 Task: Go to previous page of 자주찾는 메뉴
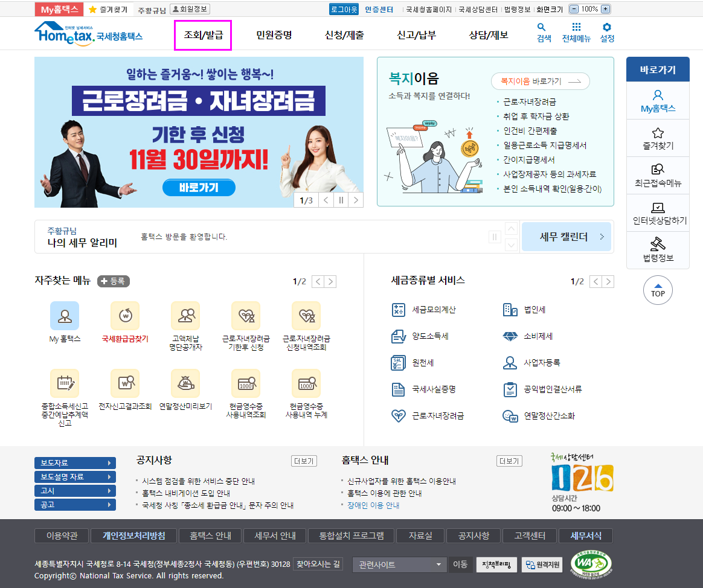[318, 281]
